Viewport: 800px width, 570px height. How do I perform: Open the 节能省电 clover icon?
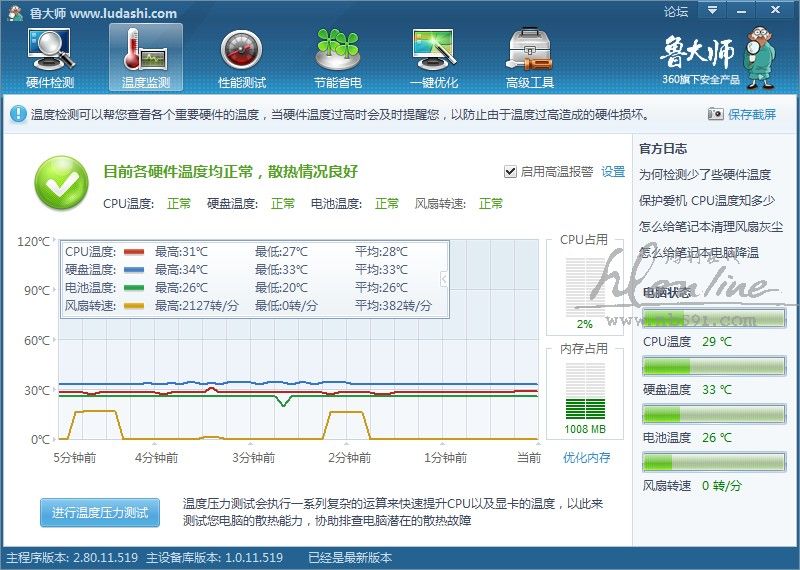[x=338, y=49]
